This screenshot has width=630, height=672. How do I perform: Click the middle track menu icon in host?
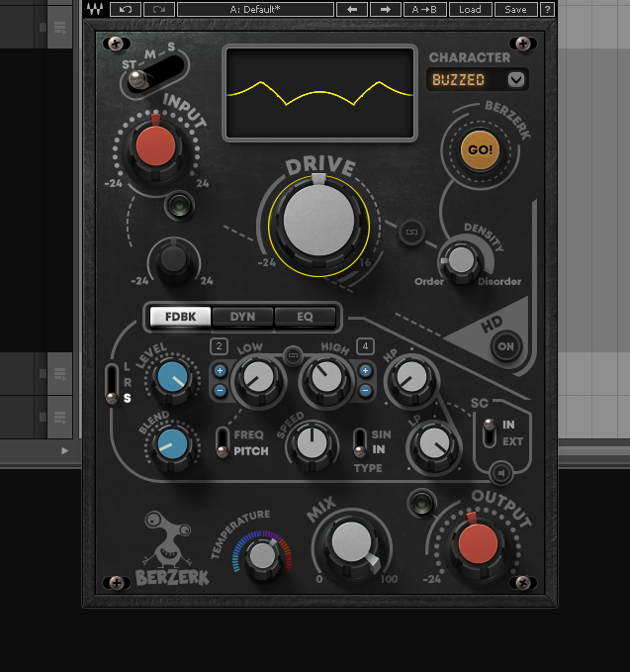point(59,374)
